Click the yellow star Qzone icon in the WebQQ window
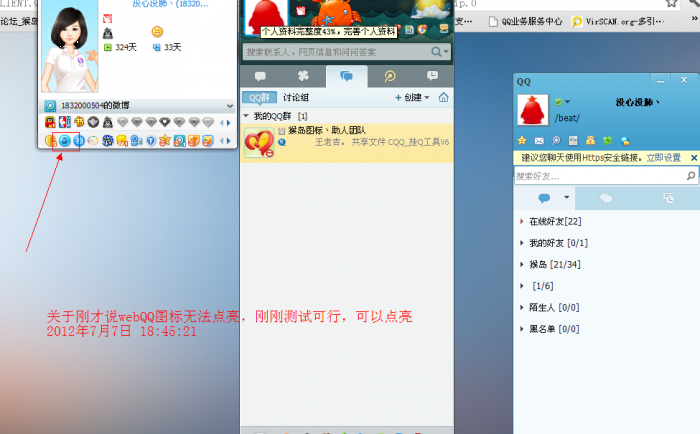This screenshot has height=434, width=700. [x=522, y=141]
